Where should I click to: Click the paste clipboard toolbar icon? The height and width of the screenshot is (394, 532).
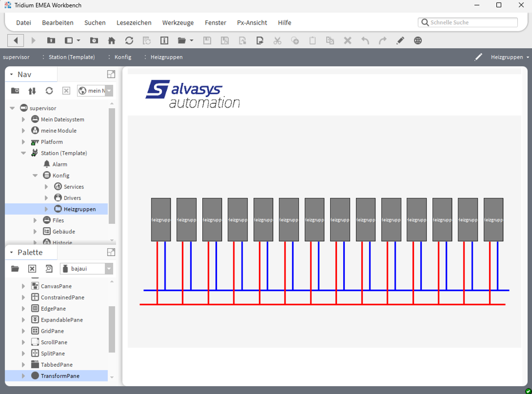312,40
